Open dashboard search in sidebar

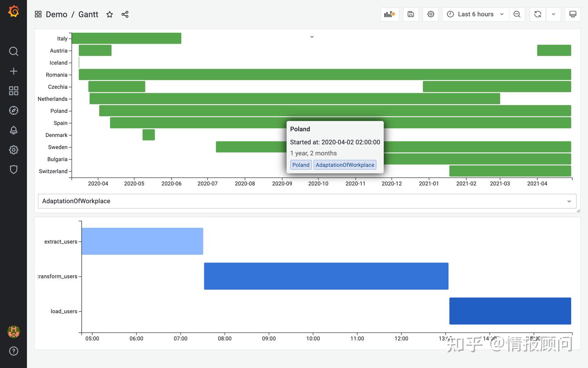[x=13, y=51]
